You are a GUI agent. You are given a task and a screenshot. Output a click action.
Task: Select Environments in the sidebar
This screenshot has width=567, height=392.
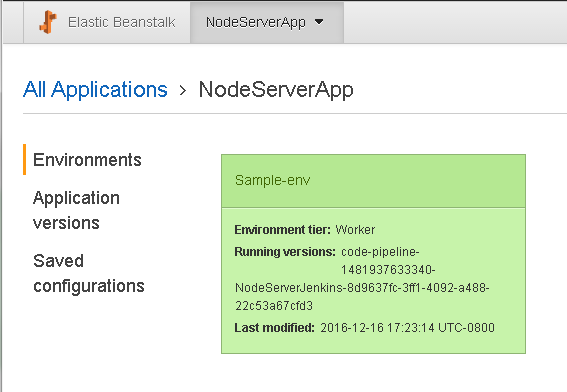(87, 159)
